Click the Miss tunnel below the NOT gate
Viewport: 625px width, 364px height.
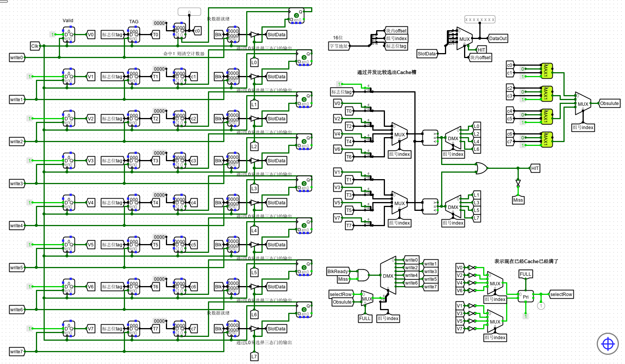[x=518, y=200]
